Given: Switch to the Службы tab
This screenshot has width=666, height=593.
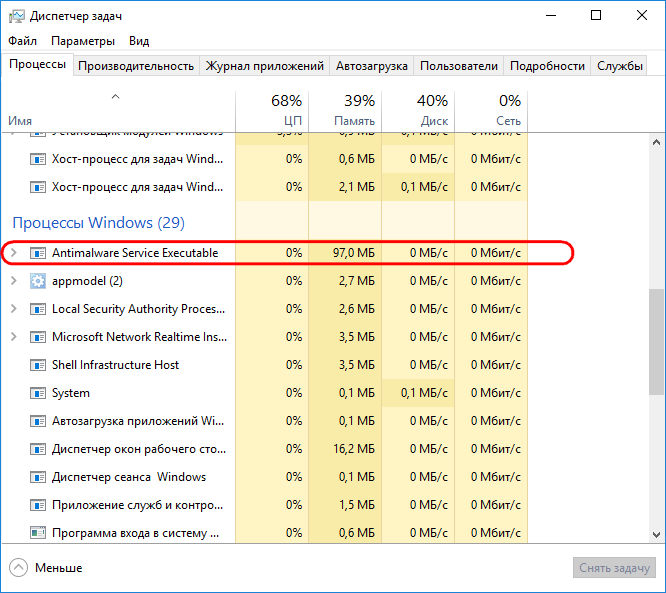Looking at the screenshot, I should tap(619, 66).
